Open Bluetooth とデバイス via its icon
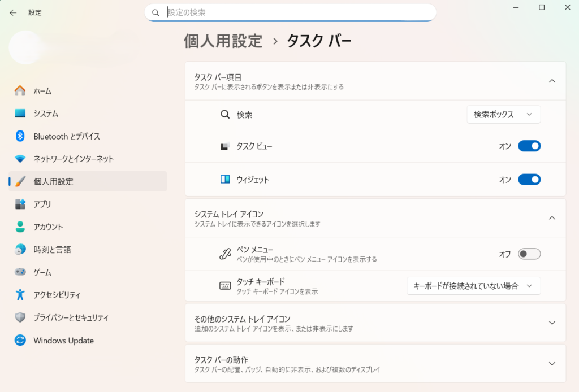This screenshot has height=392, width=579. (20, 136)
